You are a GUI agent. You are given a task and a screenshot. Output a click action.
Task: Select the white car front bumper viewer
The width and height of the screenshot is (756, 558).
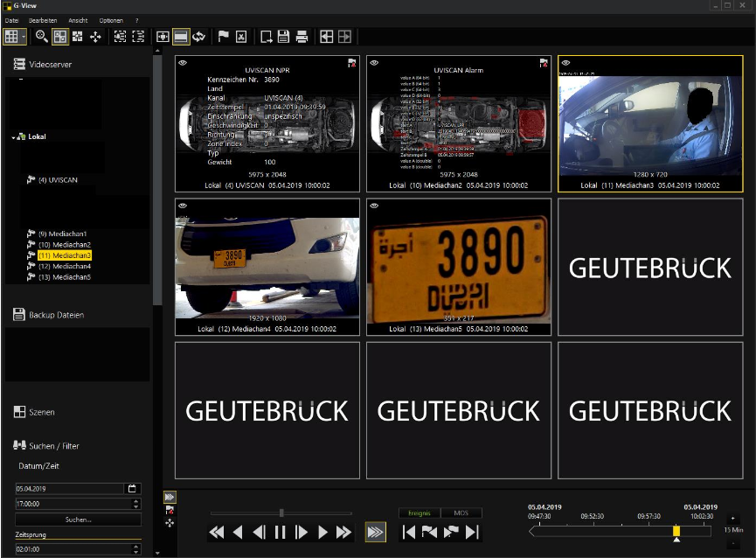point(267,267)
